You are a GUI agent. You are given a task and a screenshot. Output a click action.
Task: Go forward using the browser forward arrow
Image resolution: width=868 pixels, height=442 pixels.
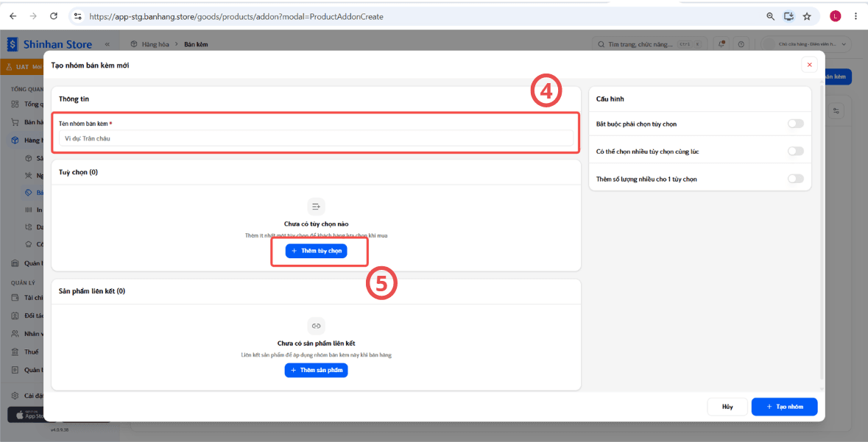click(33, 16)
